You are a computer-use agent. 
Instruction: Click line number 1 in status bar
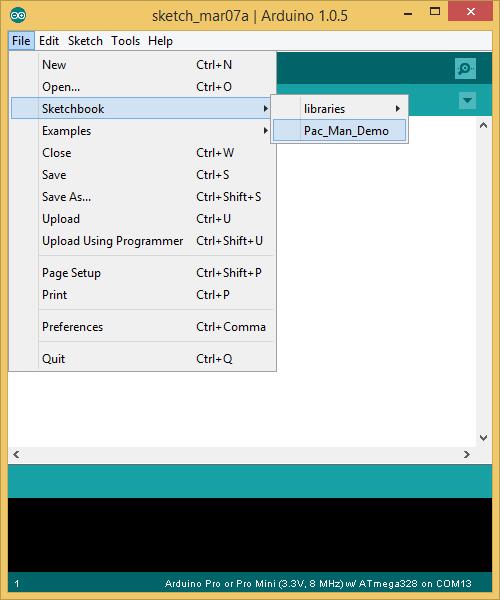click(17, 584)
